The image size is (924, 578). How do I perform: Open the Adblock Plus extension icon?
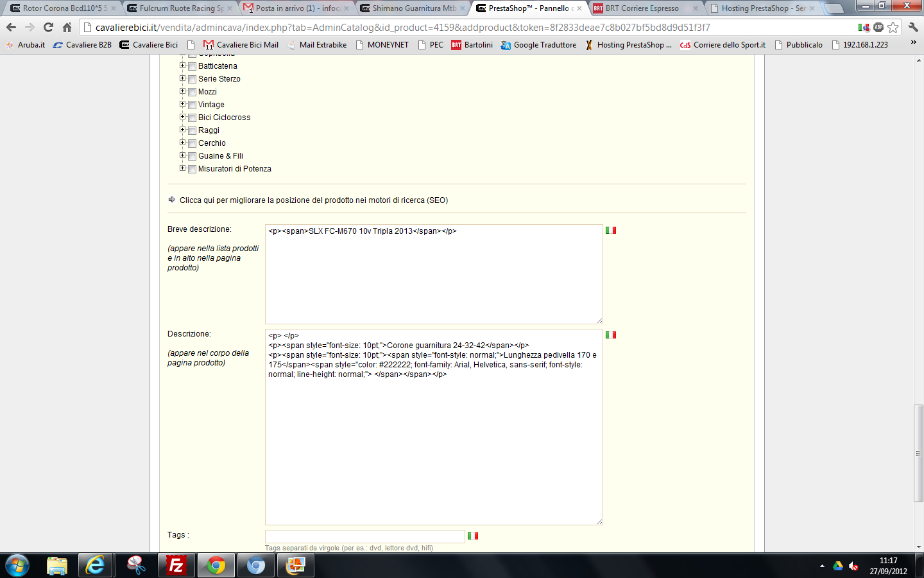click(878, 27)
